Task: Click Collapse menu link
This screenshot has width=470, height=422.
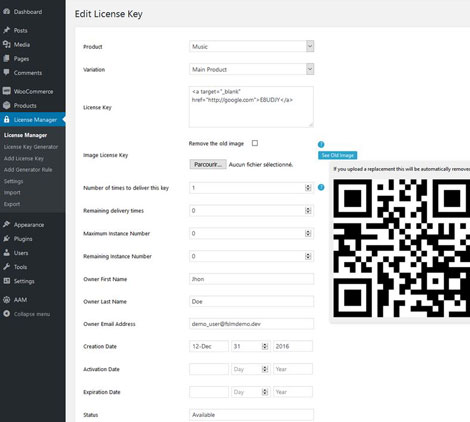Action: pyautogui.click(x=32, y=314)
